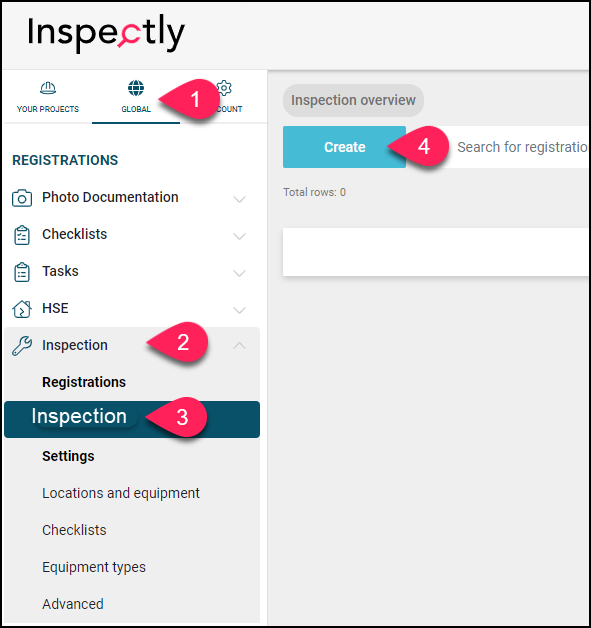Collapse the Inspection section chevron
This screenshot has width=591, height=628.
pyautogui.click(x=239, y=345)
